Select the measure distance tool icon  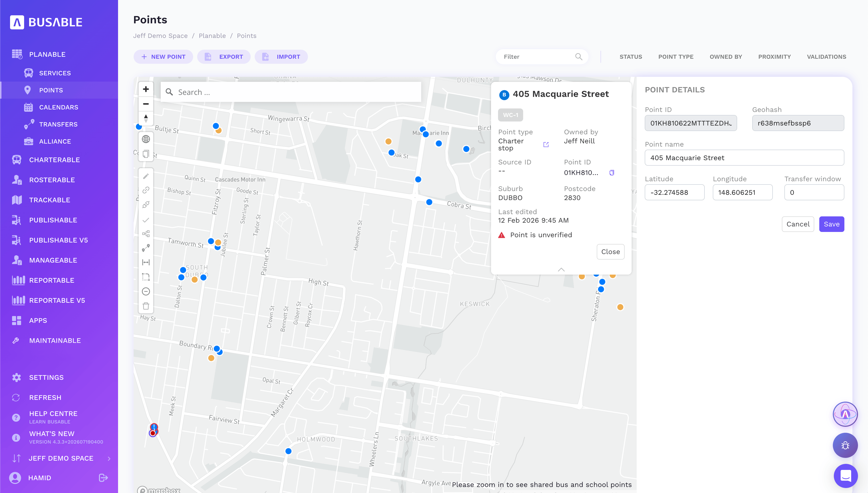(146, 262)
